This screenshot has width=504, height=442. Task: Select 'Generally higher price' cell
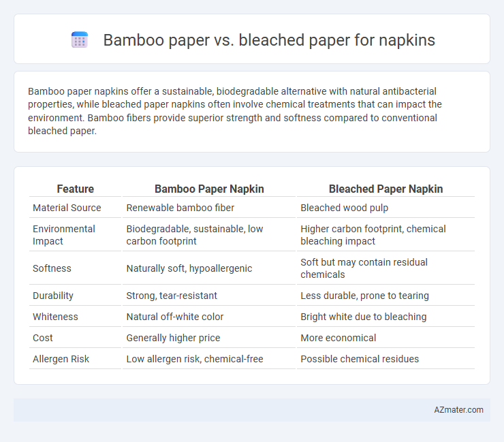click(x=173, y=338)
